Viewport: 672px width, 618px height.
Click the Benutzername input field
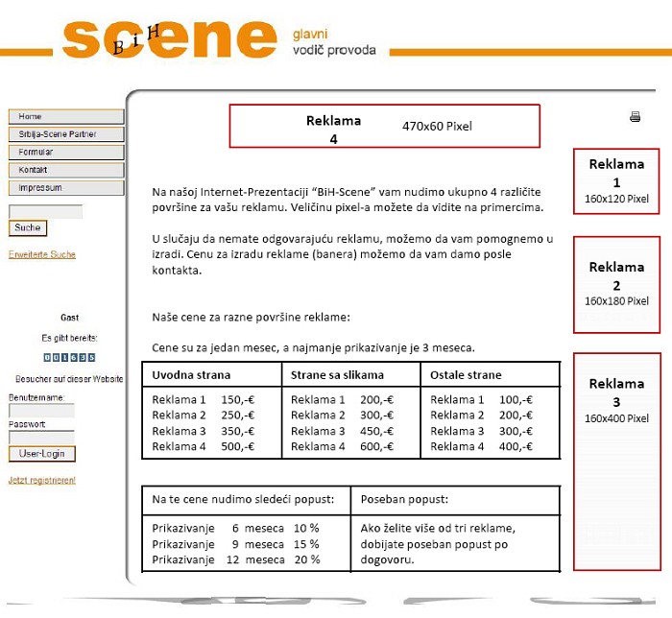(x=41, y=411)
